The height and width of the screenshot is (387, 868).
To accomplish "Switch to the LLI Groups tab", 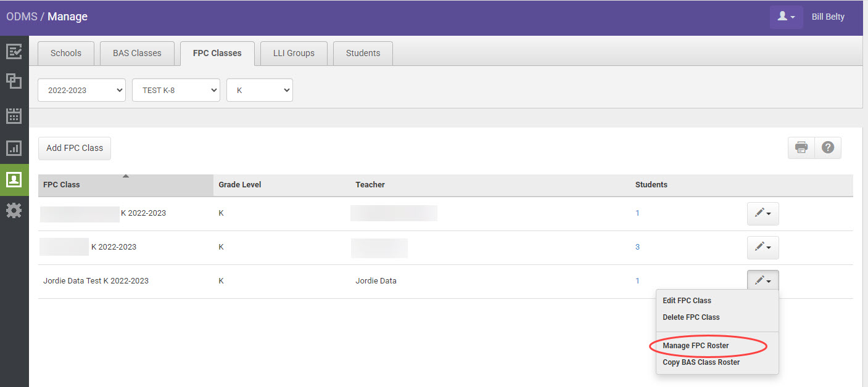I will [294, 53].
